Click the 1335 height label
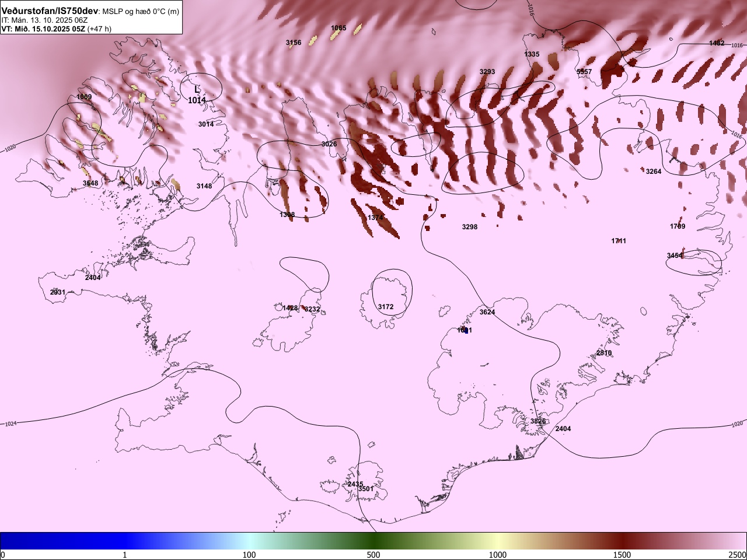The width and height of the screenshot is (747, 560). click(x=532, y=54)
